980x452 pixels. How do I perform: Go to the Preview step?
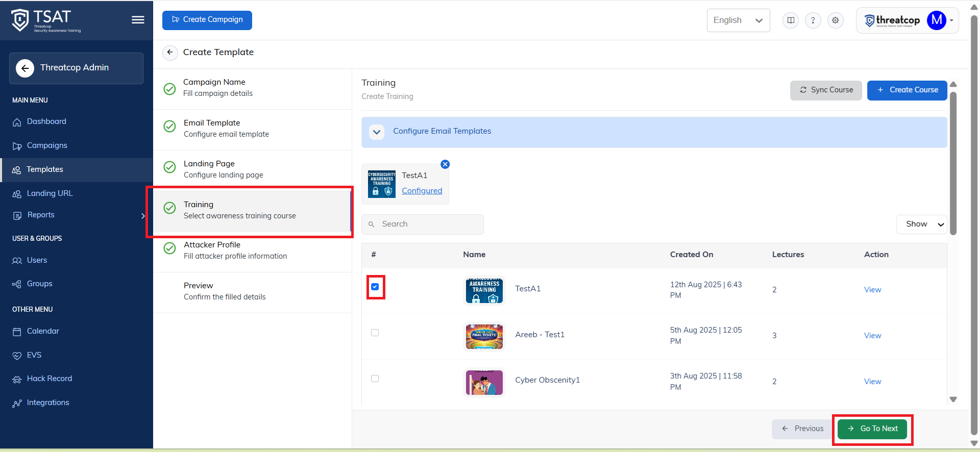pyautogui.click(x=253, y=292)
